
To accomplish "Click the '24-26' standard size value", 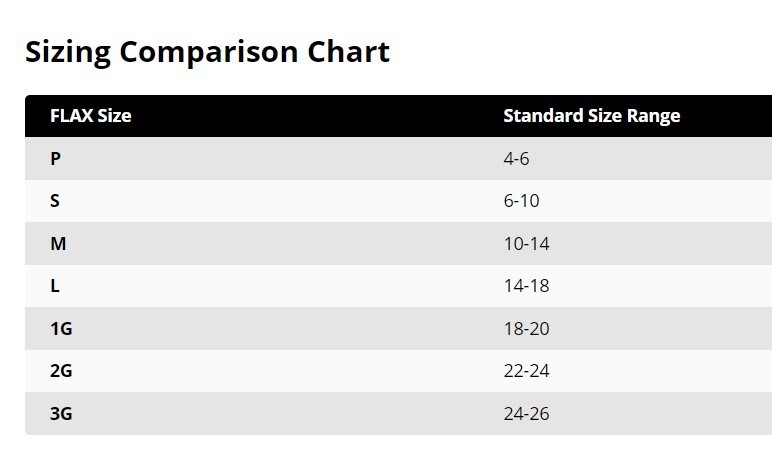I will tap(526, 414).
